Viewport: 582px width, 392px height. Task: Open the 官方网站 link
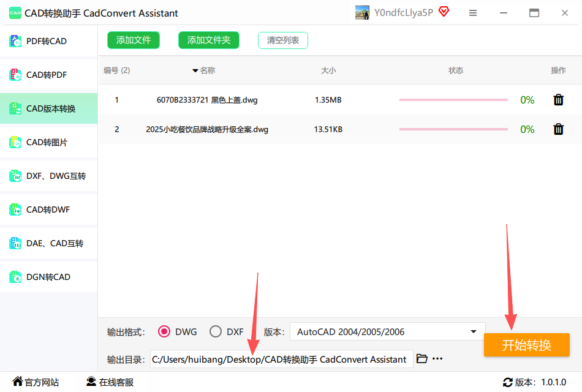(x=36, y=382)
